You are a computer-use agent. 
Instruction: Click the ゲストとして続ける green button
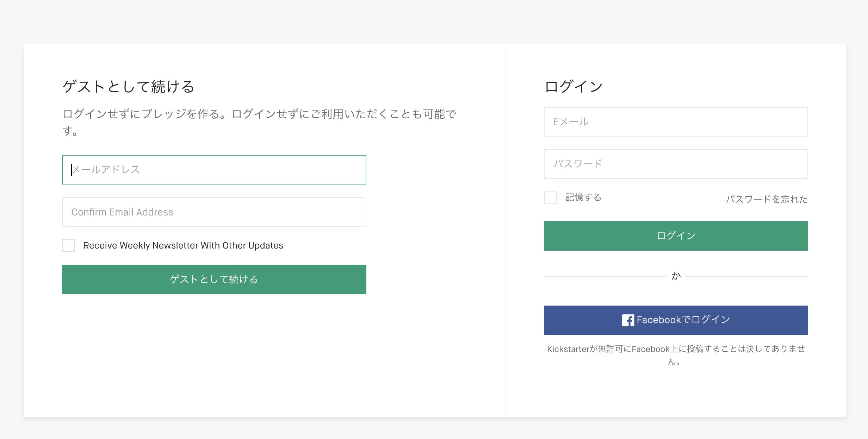click(x=214, y=280)
